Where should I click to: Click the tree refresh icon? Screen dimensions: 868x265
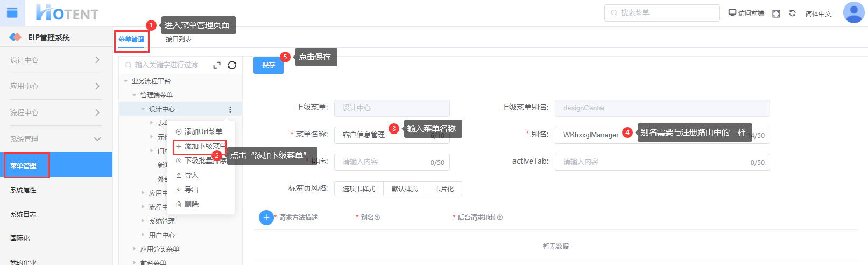click(232, 65)
